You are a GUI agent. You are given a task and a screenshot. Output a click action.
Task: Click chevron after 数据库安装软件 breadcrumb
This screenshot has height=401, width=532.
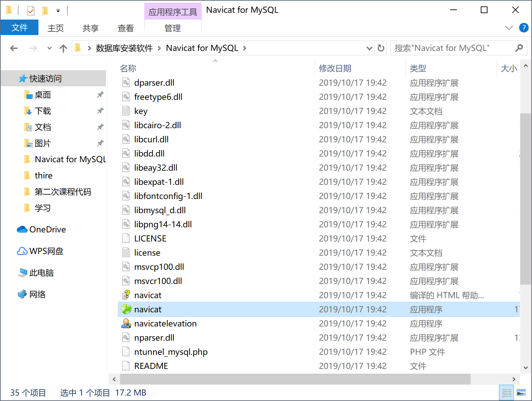pos(159,48)
